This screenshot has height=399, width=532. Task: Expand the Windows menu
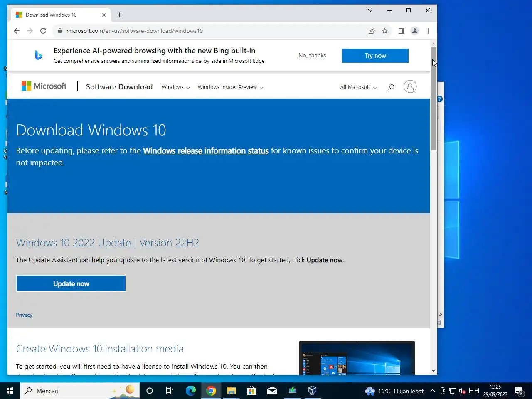tap(175, 87)
